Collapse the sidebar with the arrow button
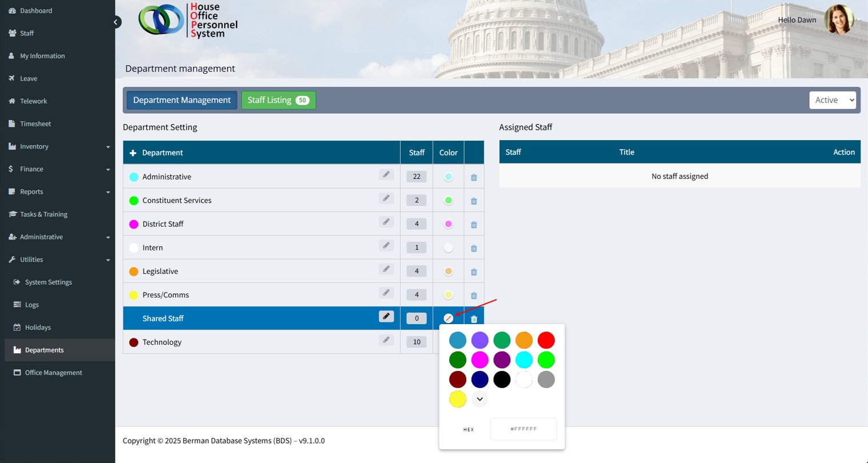Viewport: 868px width, 463px height. (116, 22)
